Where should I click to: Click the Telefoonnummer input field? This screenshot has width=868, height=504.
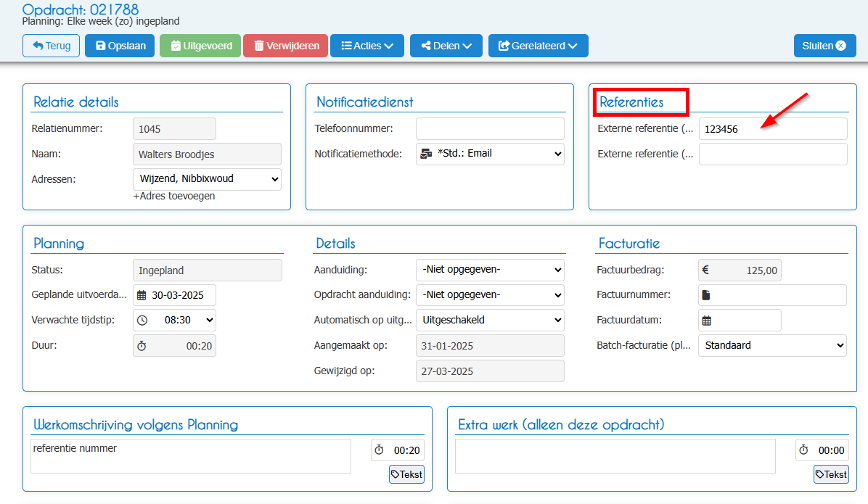coord(490,128)
